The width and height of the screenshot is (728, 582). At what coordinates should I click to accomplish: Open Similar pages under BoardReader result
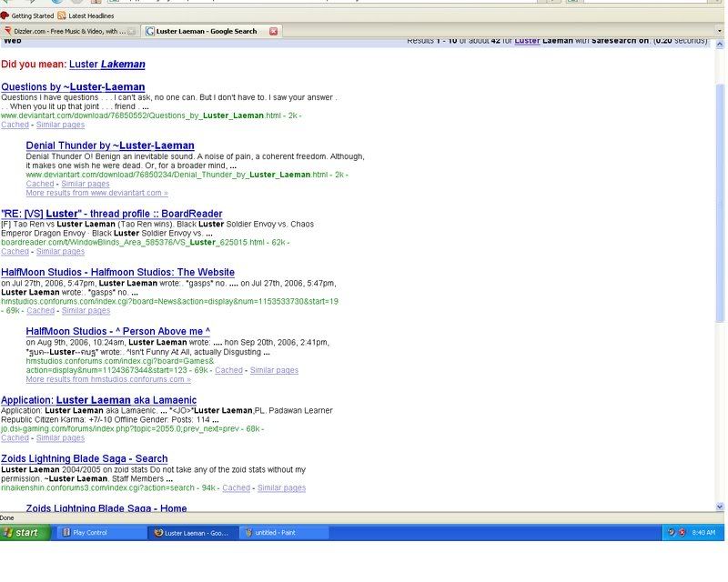(60, 252)
